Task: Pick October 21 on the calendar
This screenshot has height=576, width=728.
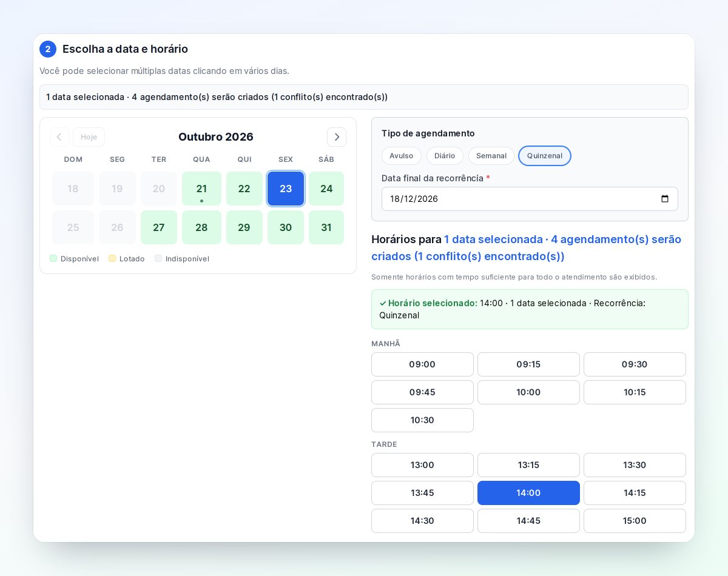Action: pyautogui.click(x=201, y=189)
